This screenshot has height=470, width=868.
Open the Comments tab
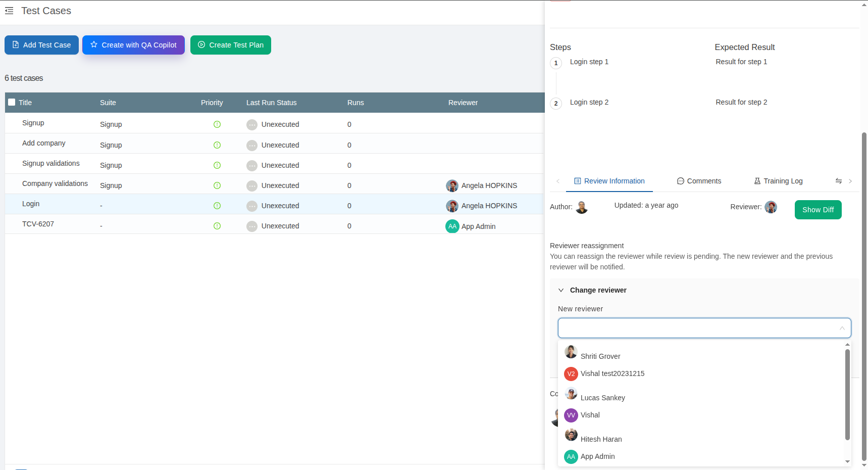pyautogui.click(x=699, y=181)
